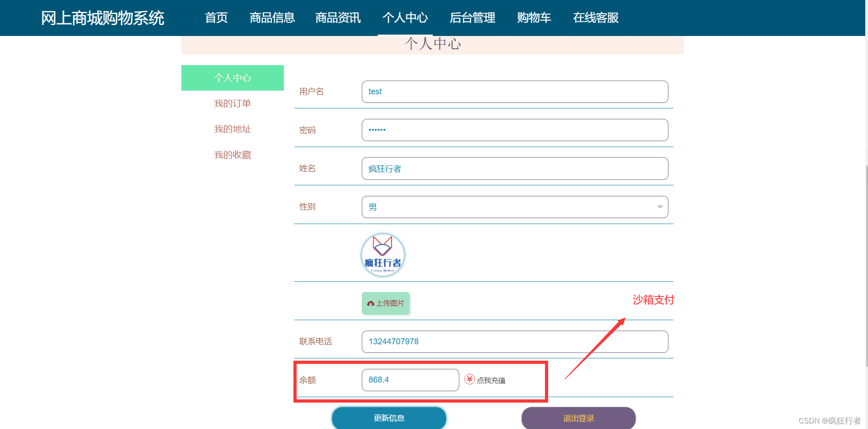The image size is (868, 429).
Task: Click the 更新信息 button
Action: [389, 418]
